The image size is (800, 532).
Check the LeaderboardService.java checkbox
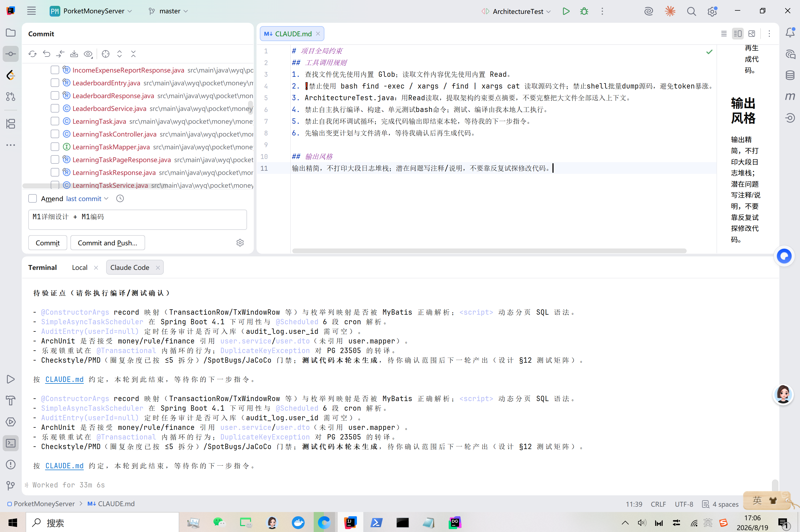(55, 108)
